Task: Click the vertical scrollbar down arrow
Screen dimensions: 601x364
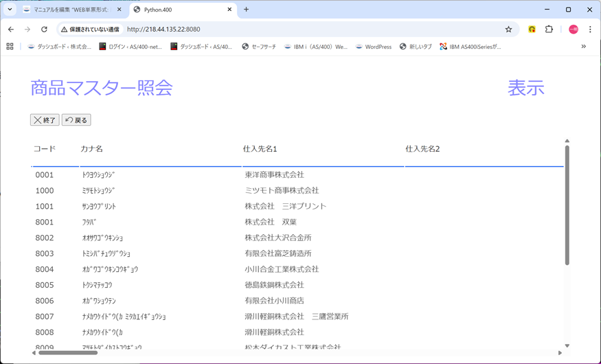Action: 567,345
